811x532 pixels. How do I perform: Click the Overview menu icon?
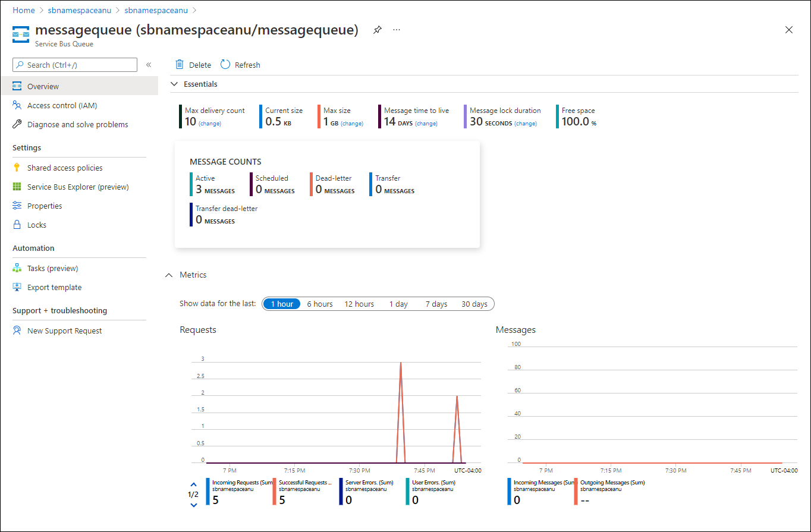click(17, 86)
